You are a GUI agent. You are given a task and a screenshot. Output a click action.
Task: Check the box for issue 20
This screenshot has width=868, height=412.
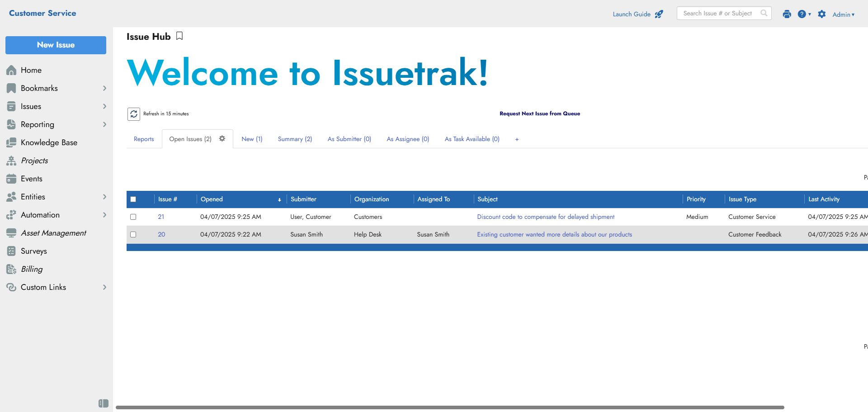[133, 235]
